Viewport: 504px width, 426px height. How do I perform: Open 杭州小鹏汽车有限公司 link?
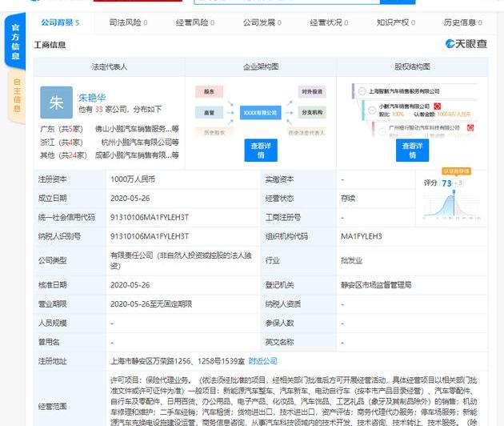click(140, 142)
